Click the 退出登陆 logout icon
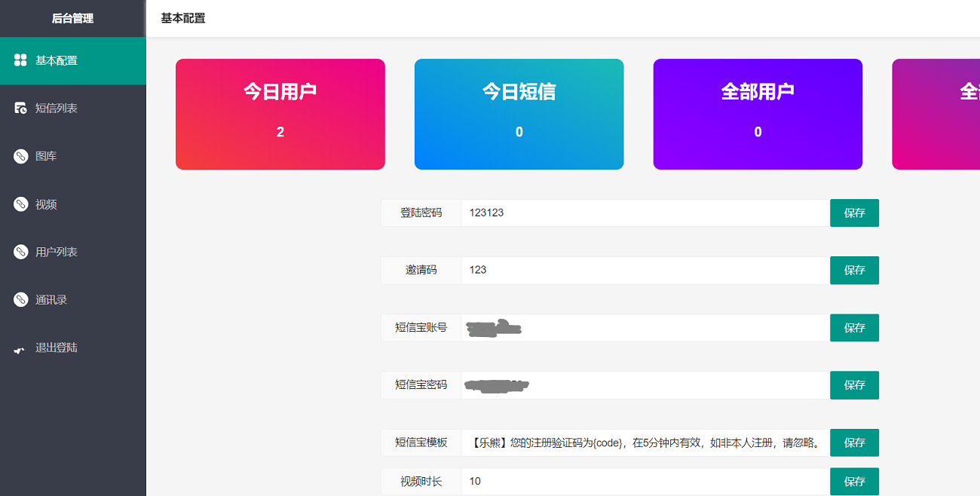 tap(20, 349)
